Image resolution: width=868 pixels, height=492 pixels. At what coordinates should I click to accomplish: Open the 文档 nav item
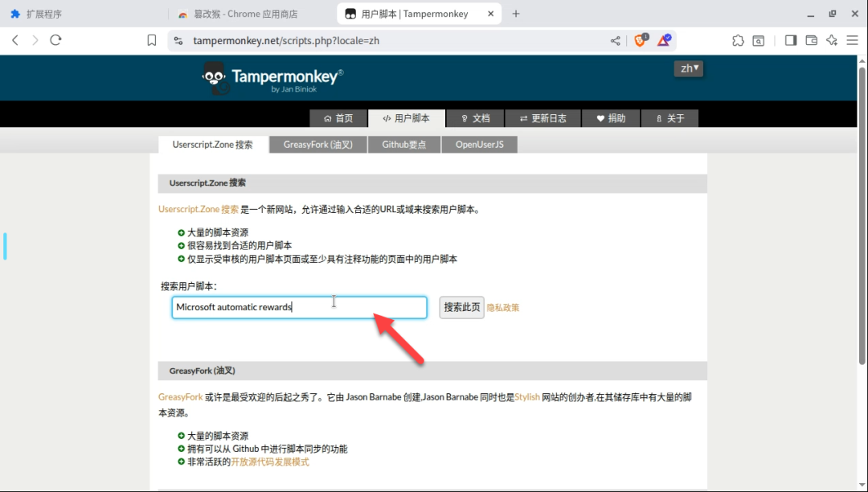(476, 118)
